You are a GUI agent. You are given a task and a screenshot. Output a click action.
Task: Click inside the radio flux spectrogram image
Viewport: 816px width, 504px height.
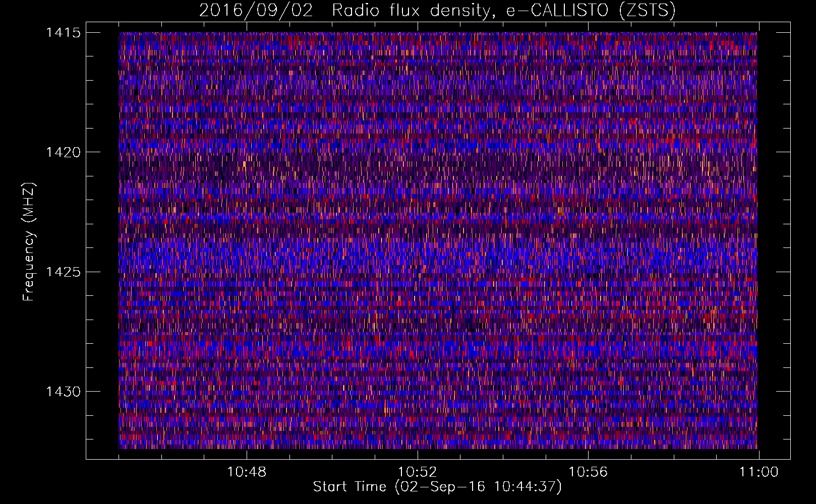438,240
